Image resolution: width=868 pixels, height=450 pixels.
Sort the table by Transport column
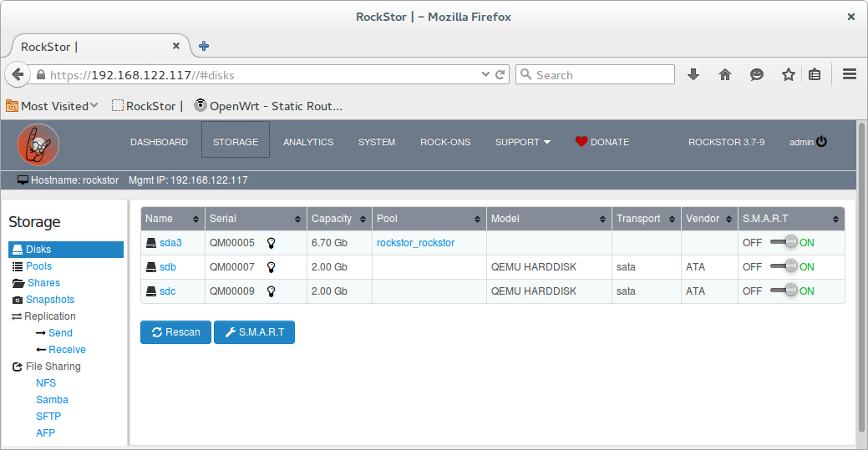tap(646, 219)
